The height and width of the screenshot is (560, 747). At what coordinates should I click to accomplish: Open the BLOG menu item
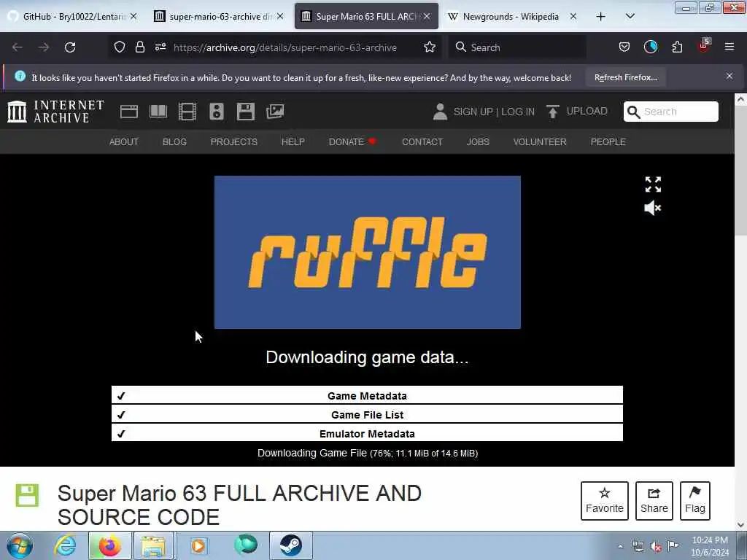(174, 142)
